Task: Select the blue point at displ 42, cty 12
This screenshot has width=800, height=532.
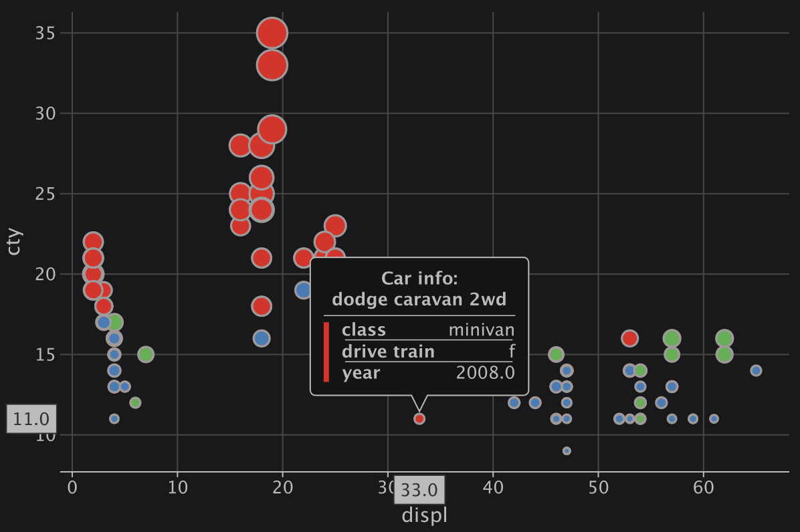Action: click(514, 402)
